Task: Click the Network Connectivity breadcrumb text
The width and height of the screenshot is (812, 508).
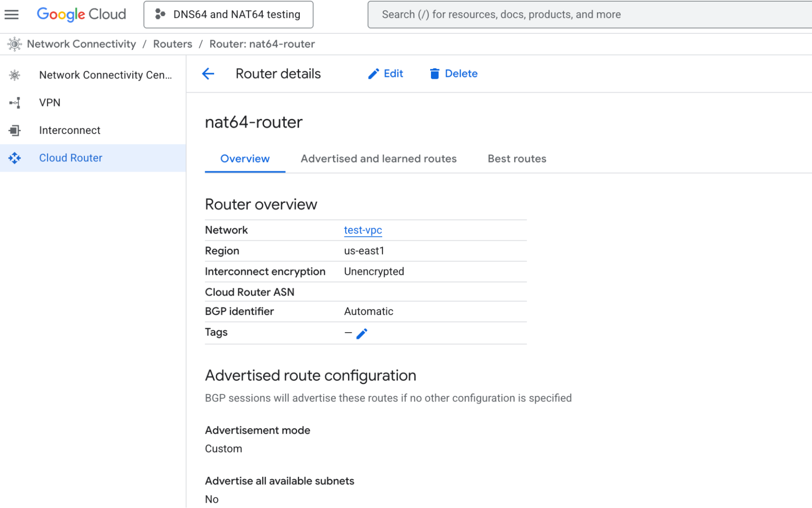Action: (x=81, y=44)
